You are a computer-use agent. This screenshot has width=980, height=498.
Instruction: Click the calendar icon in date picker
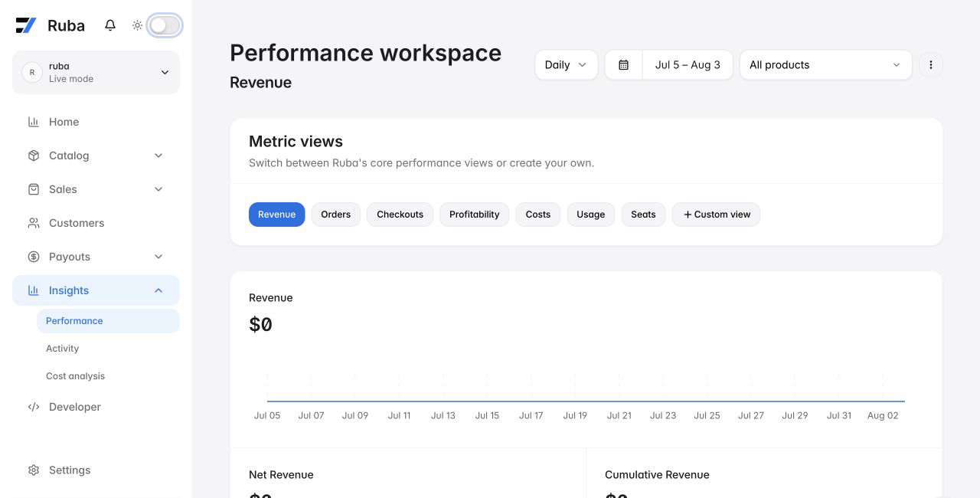click(x=624, y=65)
